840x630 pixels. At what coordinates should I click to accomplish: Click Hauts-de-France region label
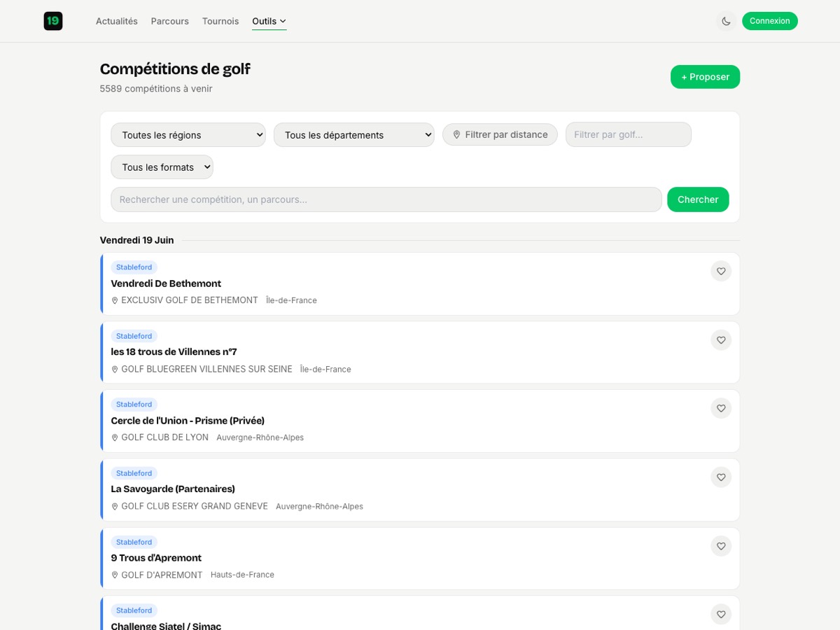242,575
